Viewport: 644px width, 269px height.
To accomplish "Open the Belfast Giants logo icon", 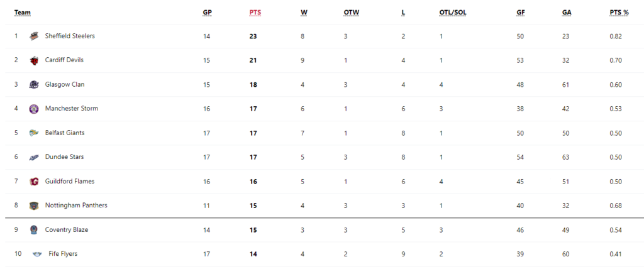I will pyautogui.click(x=34, y=133).
